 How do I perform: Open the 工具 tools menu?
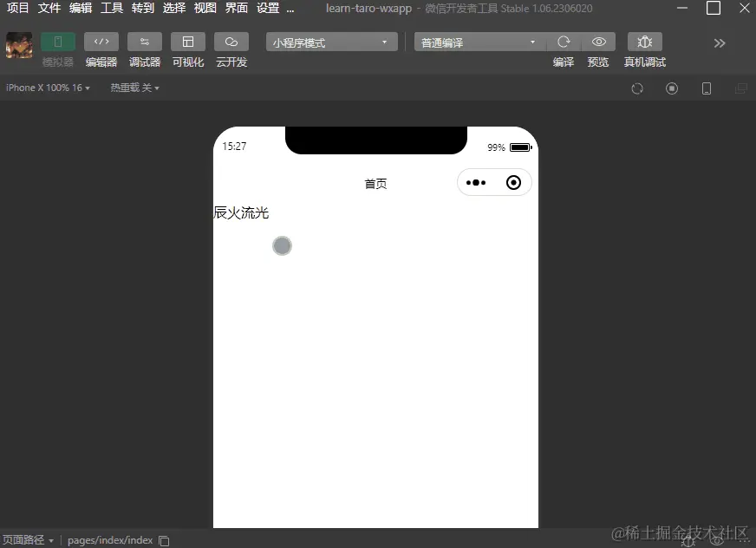click(111, 8)
